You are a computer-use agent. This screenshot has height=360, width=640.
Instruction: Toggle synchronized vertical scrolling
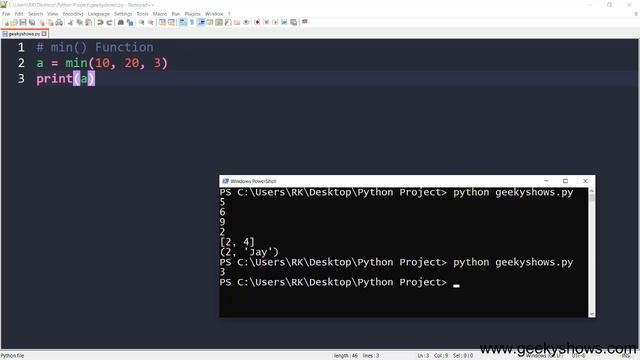pos(162,22)
